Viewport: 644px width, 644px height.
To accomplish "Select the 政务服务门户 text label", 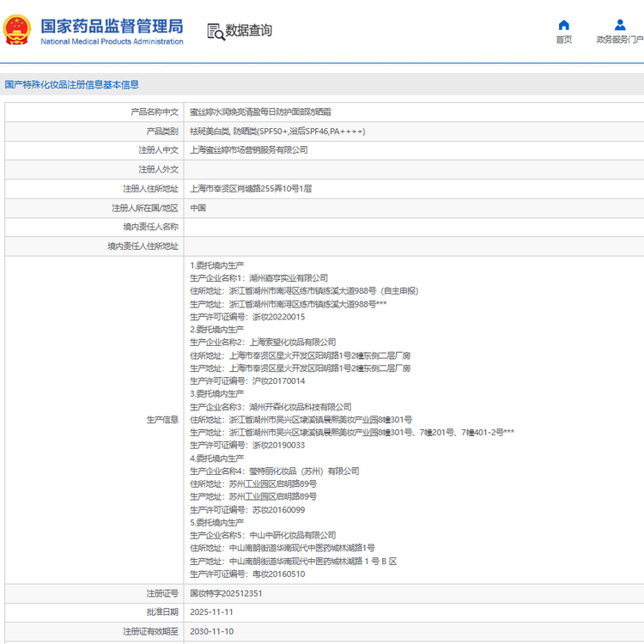I will [620, 39].
